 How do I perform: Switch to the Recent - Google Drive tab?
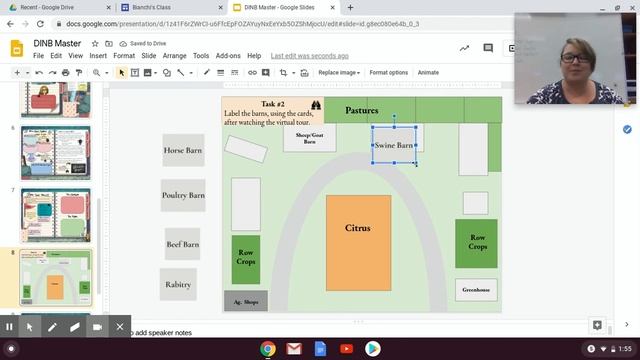point(60,7)
